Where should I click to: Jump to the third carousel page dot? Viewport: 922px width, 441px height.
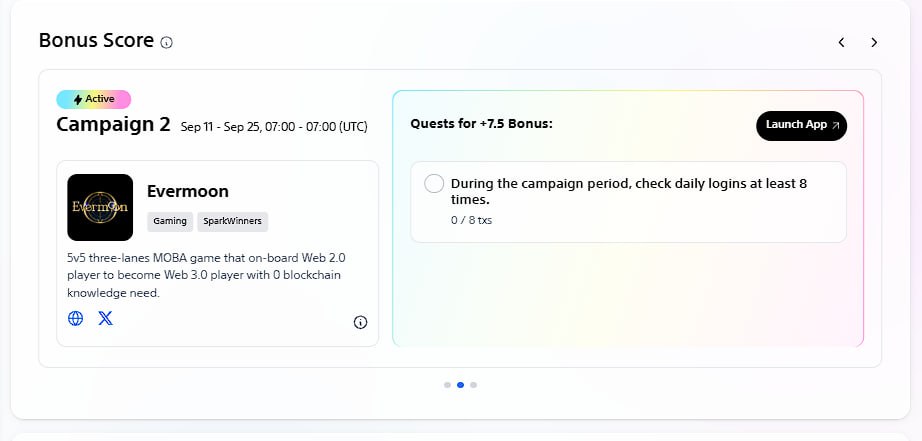pos(473,385)
